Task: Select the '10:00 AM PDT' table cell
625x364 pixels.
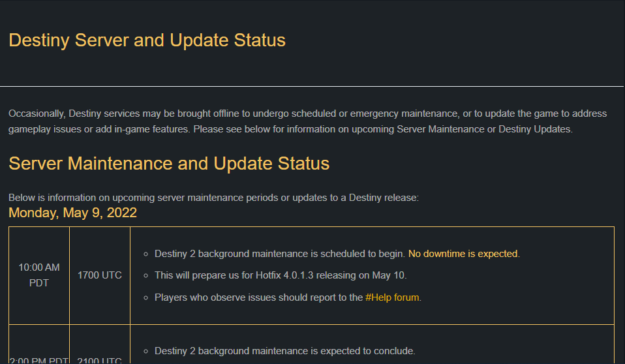Action: (39, 275)
